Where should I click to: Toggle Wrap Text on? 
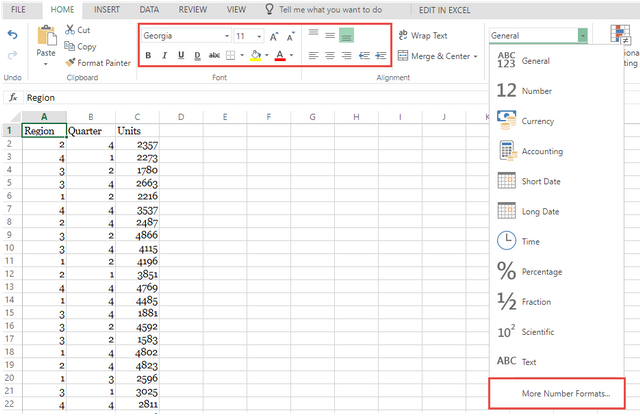(423, 36)
